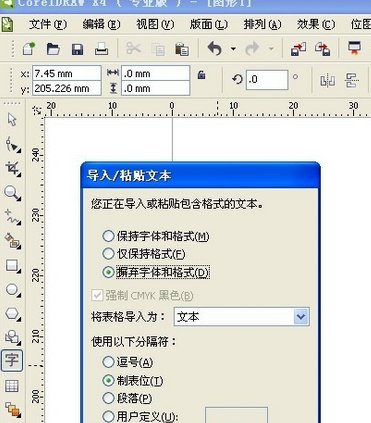This screenshot has width=371, height=423.
Task: Click the ruler origin corner icon
Action: (37, 110)
